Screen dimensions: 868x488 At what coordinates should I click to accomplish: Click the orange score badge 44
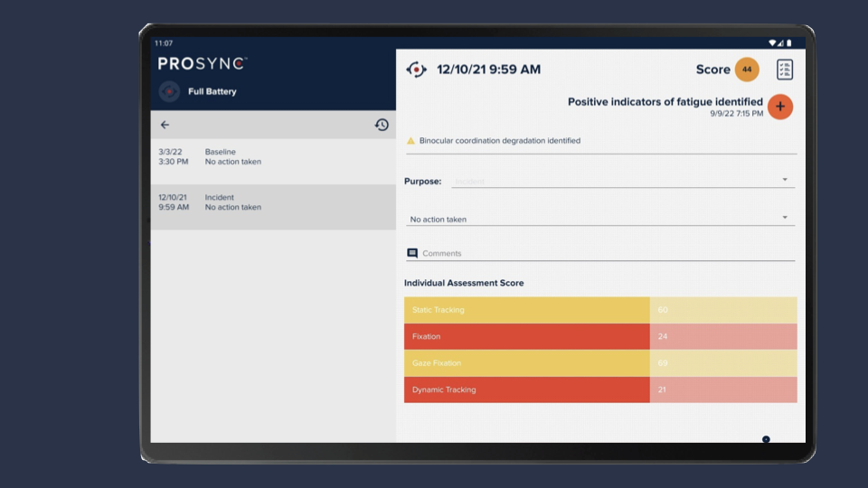coord(747,70)
